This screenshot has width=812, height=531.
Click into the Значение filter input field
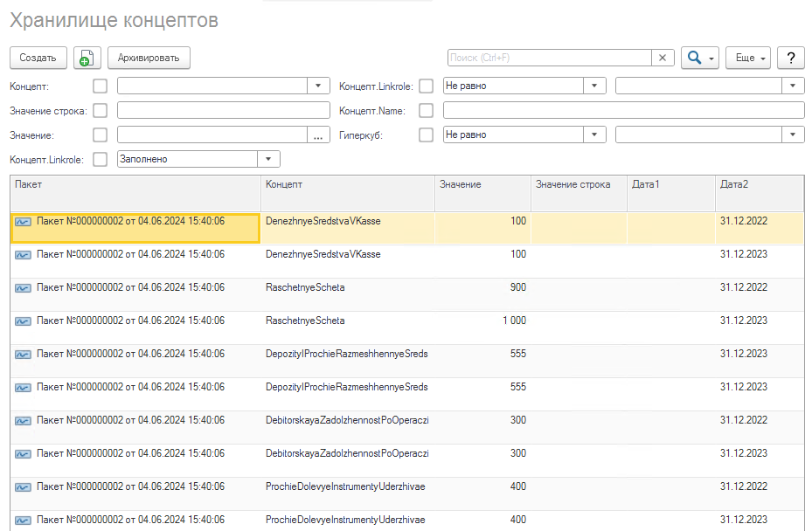212,135
